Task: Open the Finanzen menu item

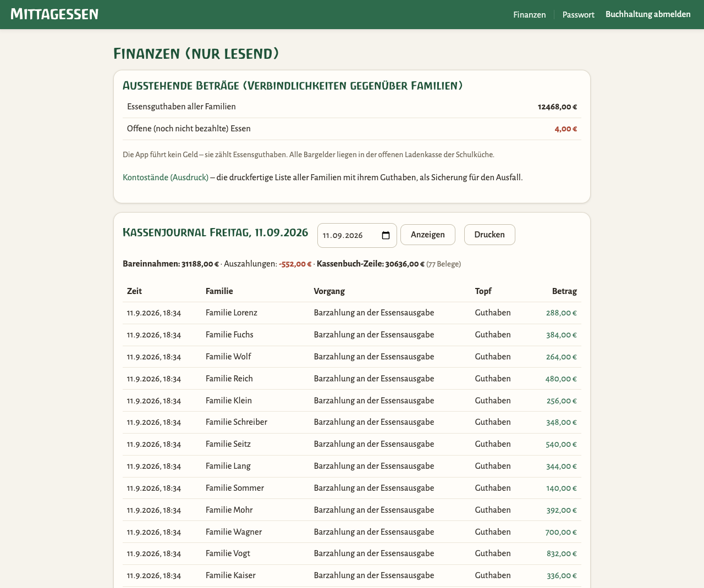Action: 530,15
